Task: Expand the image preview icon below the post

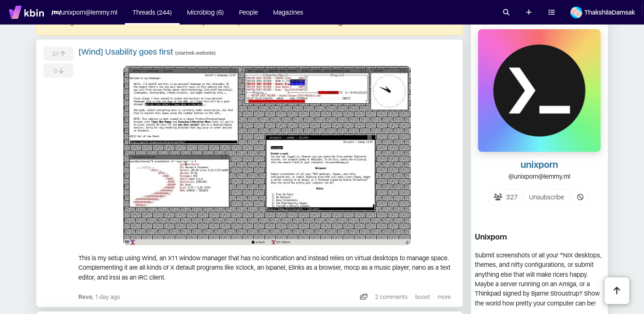Action: [x=363, y=297]
